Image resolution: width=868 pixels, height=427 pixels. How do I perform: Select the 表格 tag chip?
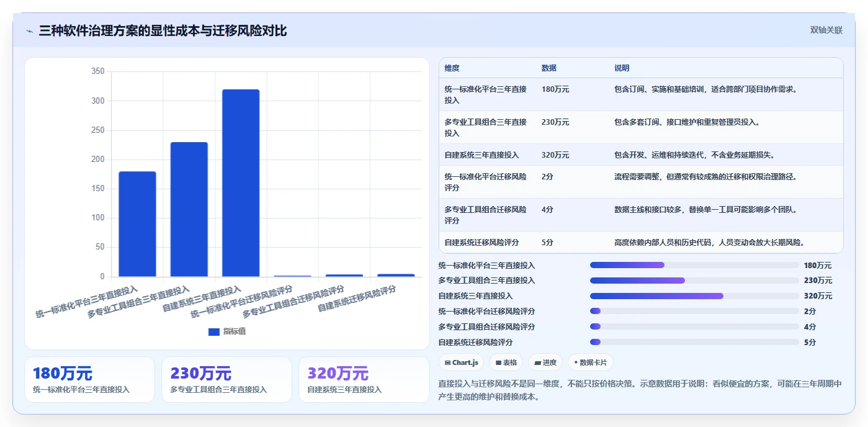[506, 362]
